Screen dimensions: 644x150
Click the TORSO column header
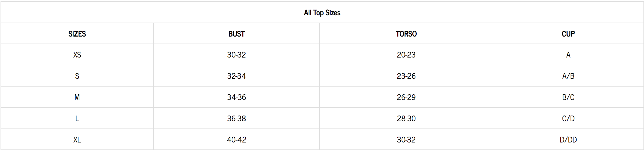406,34
